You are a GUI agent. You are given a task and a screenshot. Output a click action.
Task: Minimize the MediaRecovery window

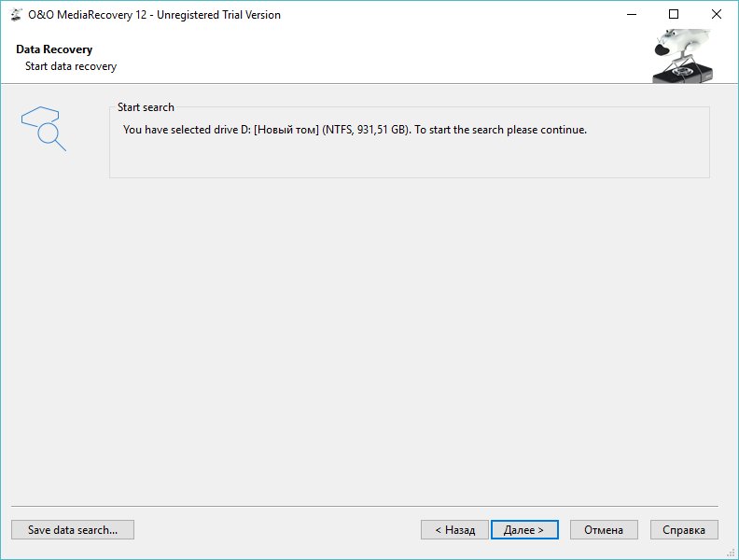pos(632,15)
